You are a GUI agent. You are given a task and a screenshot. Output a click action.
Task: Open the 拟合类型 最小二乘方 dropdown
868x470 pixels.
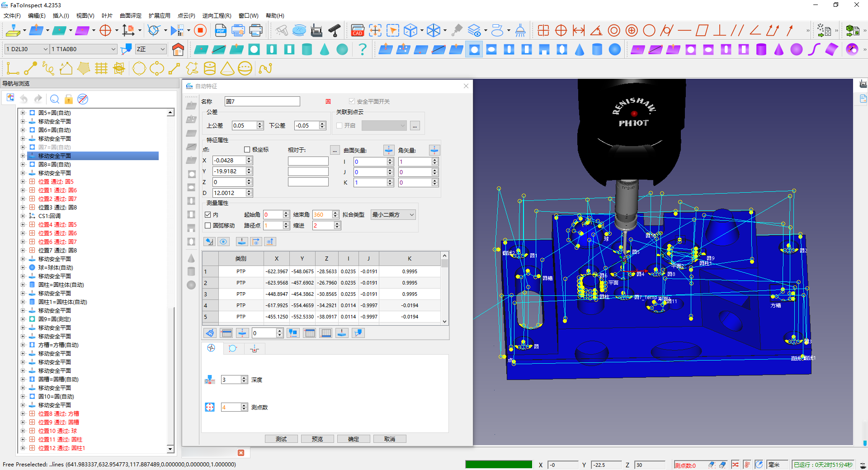(x=393, y=215)
